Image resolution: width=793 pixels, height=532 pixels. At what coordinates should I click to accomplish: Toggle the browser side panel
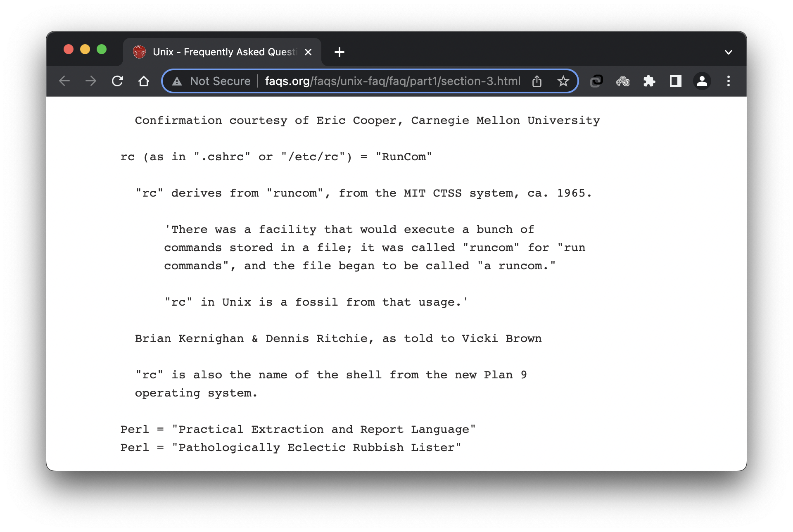click(676, 81)
